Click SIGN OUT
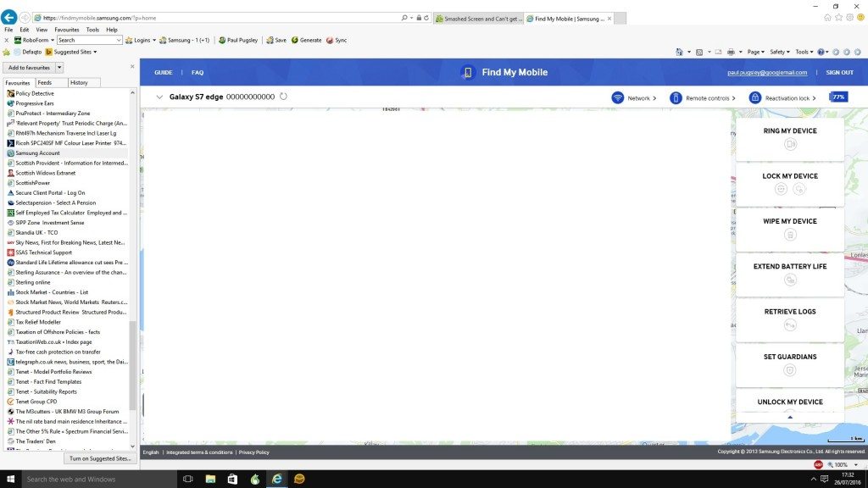This screenshot has width=868, height=488. (x=839, y=73)
